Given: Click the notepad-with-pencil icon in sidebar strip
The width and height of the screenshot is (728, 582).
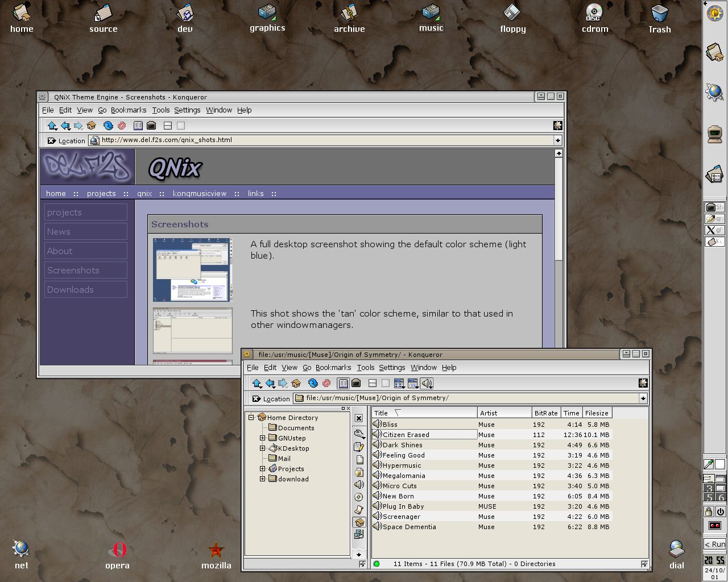Looking at the screenshot, I should point(359,447).
